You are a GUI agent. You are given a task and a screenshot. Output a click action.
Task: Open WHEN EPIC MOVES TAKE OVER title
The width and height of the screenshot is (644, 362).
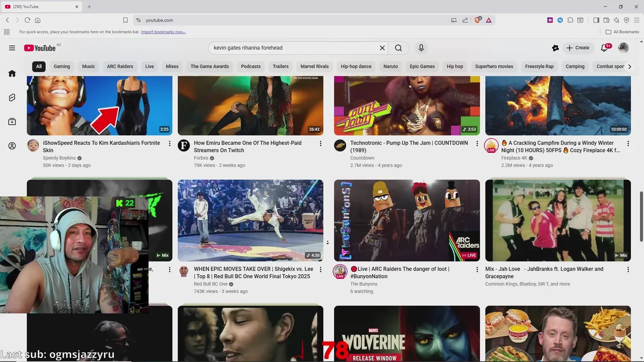click(x=254, y=273)
